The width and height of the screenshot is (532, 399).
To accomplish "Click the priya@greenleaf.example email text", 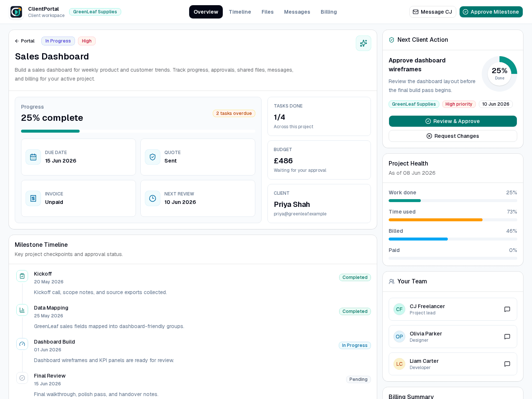I will (300, 214).
